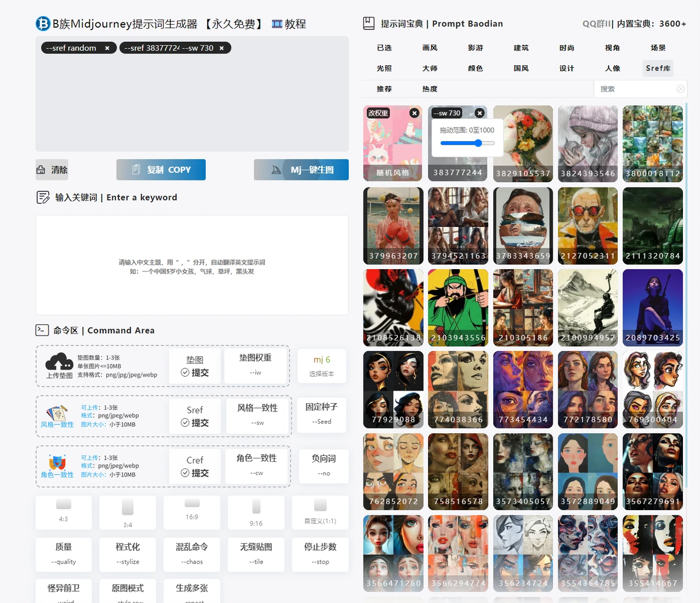Click the Sref 提交 submit button
The width and height of the screenshot is (700, 603).
(x=195, y=416)
